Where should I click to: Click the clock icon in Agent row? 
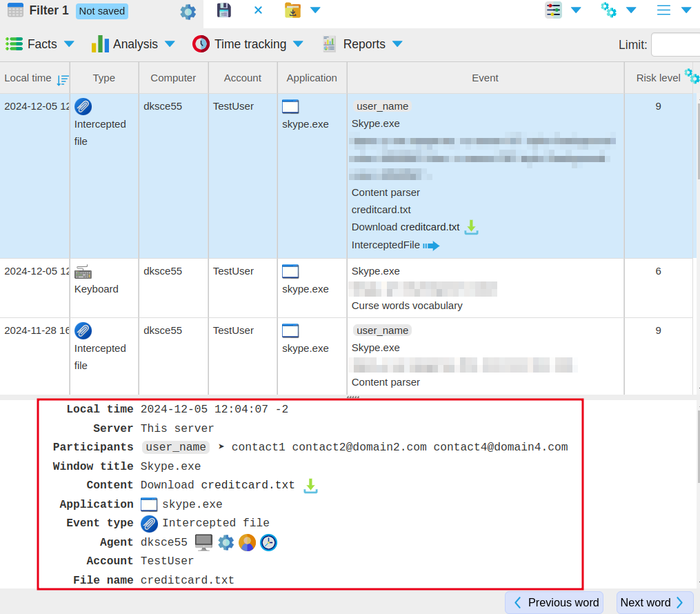pyautogui.click(x=268, y=542)
